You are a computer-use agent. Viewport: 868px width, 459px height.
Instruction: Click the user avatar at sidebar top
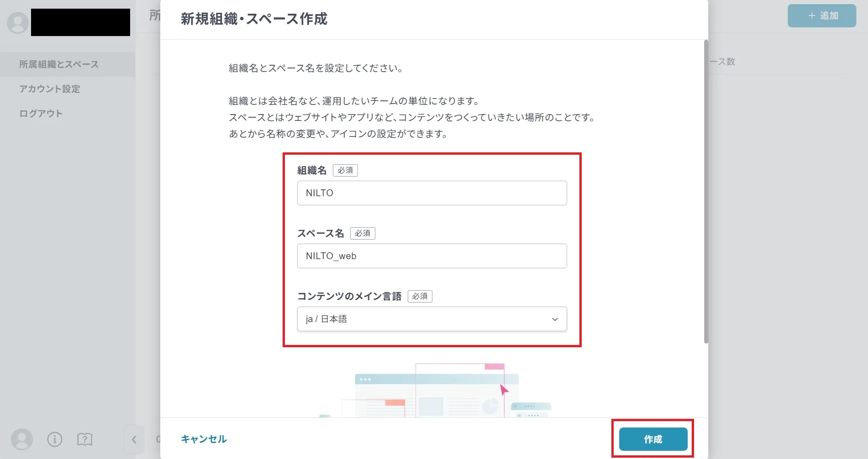pyautogui.click(x=18, y=22)
